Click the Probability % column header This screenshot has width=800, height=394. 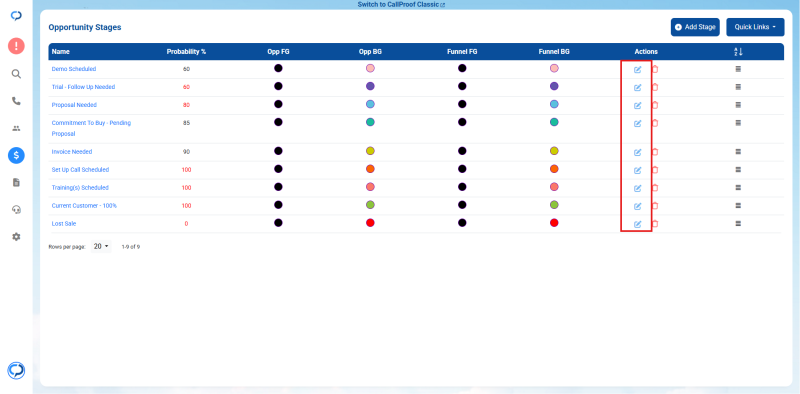pos(186,52)
